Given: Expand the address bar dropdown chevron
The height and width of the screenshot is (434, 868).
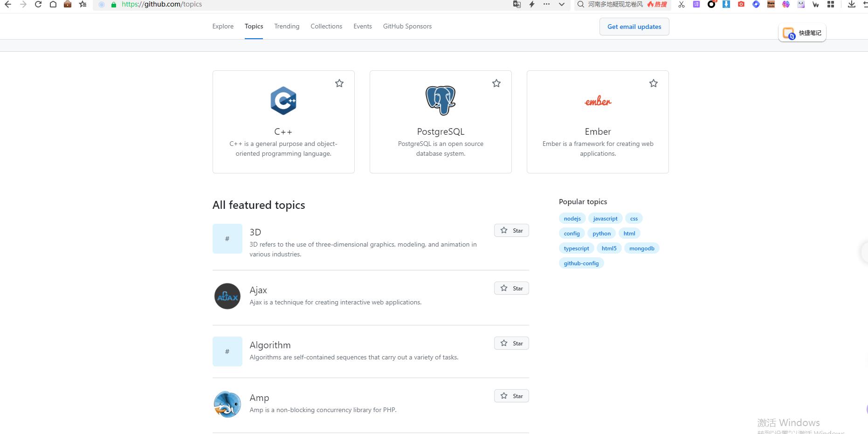Looking at the screenshot, I should click(562, 4).
